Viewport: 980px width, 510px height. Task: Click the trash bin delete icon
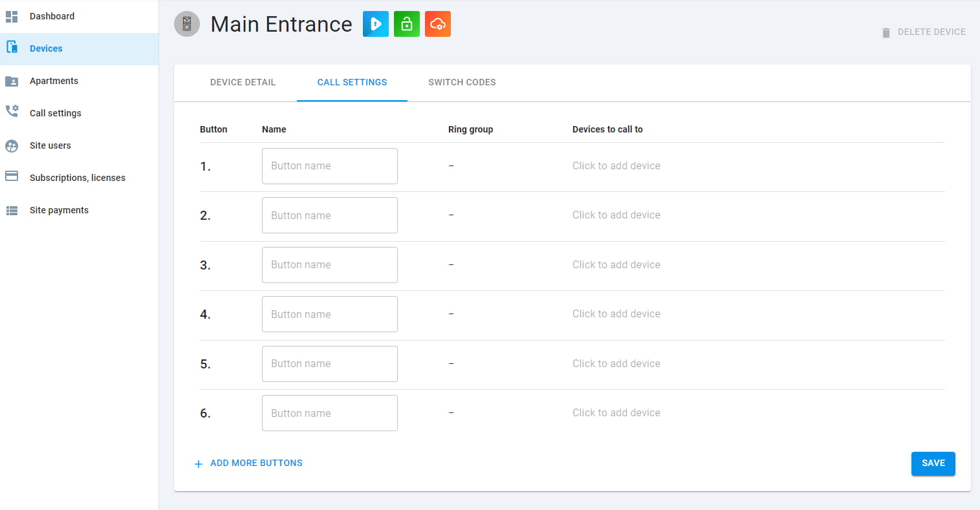[886, 32]
